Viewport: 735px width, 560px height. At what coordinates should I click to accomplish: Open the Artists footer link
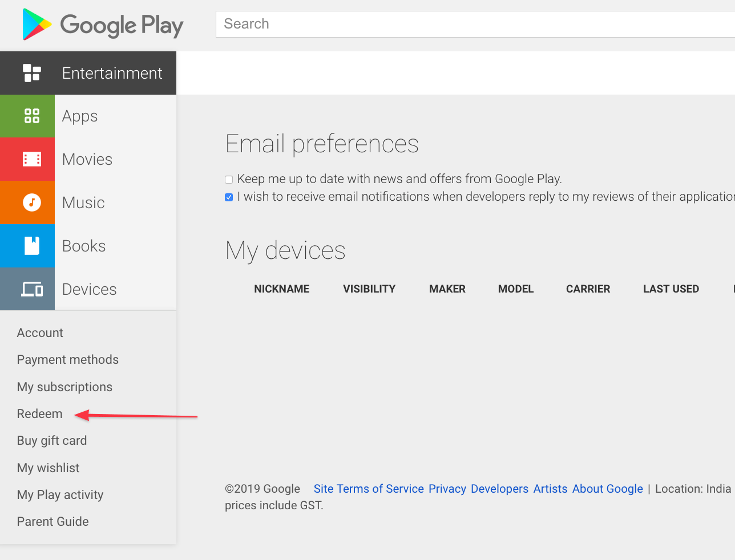click(x=550, y=489)
